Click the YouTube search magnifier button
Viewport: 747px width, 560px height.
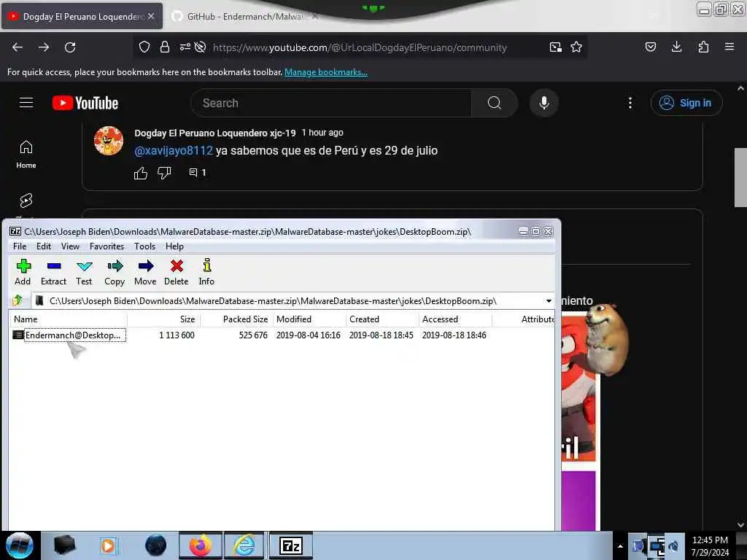click(495, 103)
